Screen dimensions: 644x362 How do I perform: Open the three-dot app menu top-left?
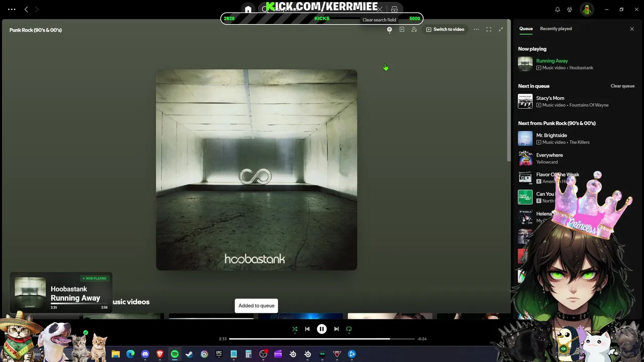[12, 9]
